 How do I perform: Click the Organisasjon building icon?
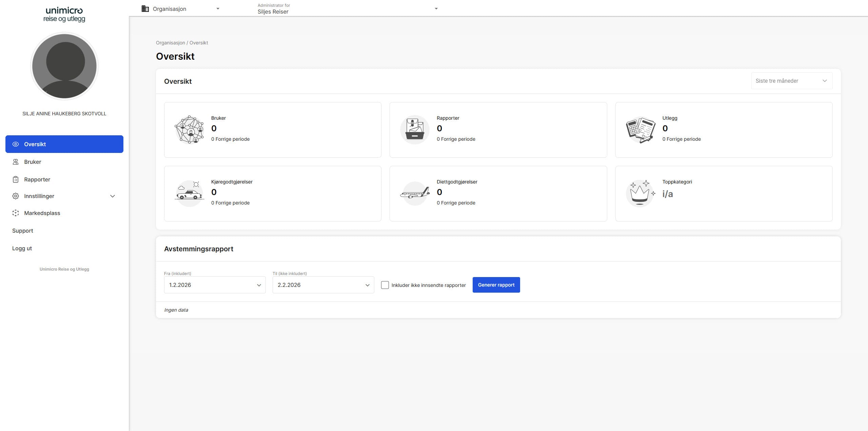tap(145, 9)
